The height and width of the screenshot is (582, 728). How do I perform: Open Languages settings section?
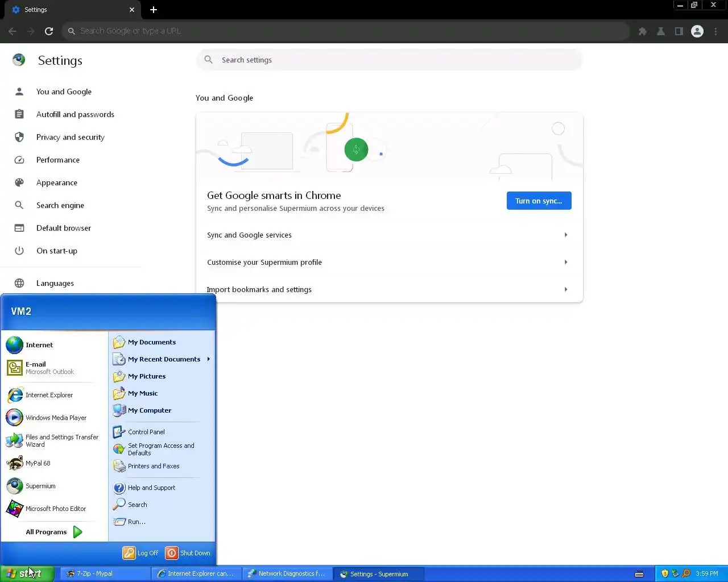[55, 283]
